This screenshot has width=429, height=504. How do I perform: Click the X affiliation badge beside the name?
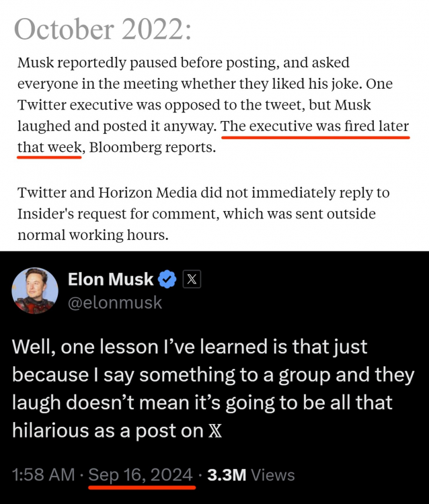pyautogui.click(x=191, y=280)
